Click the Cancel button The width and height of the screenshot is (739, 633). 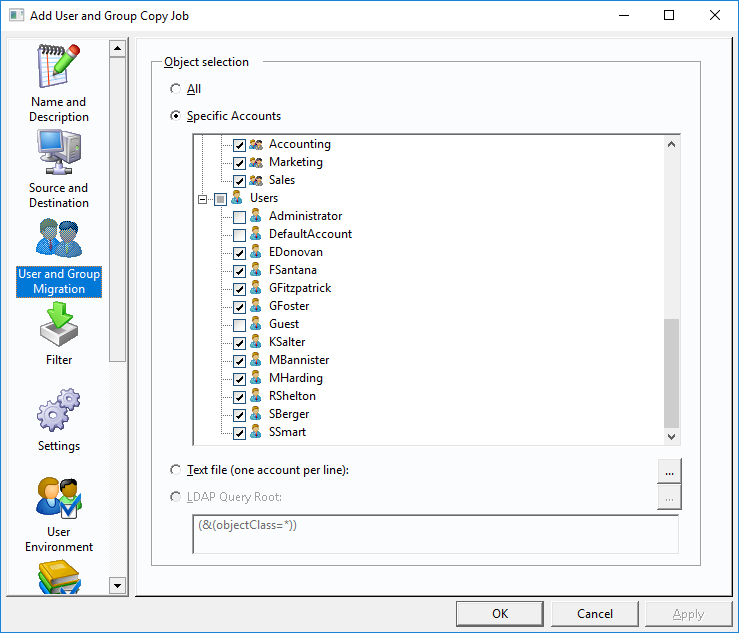click(x=595, y=614)
